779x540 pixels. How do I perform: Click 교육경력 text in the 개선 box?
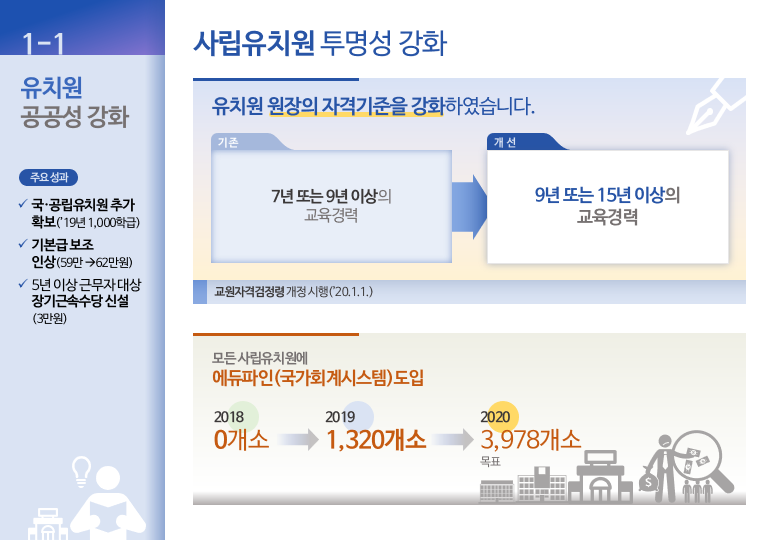[607, 217]
